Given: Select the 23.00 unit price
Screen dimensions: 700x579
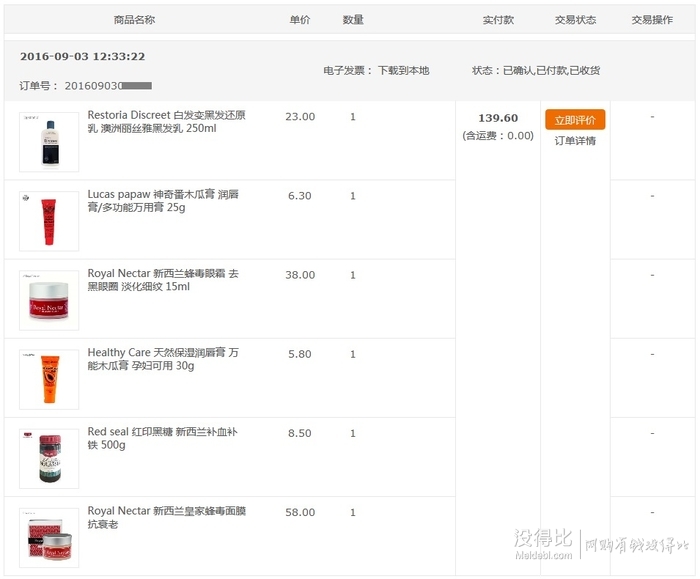Looking at the screenshot, I should [x=300, y=117].
